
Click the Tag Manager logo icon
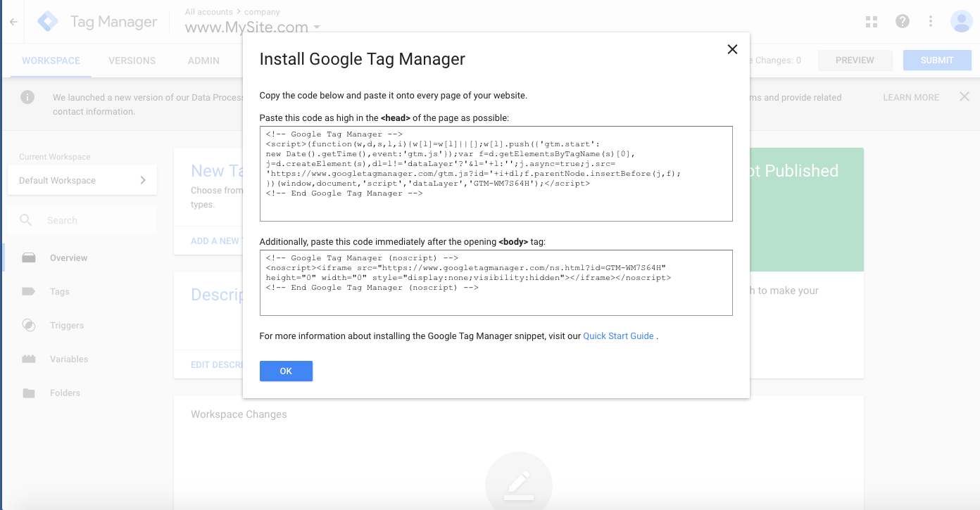point(48,22)
